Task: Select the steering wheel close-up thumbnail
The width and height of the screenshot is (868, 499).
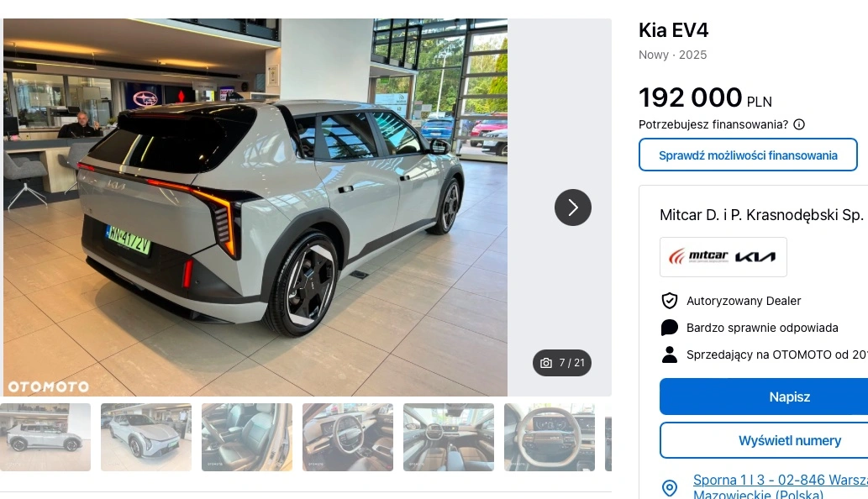Action: coord(550,437)
